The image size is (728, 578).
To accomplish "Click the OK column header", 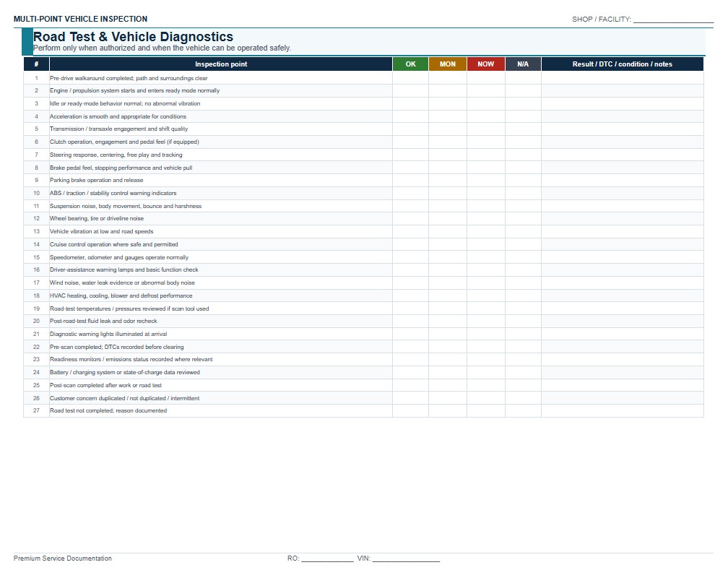I will 410,64.
